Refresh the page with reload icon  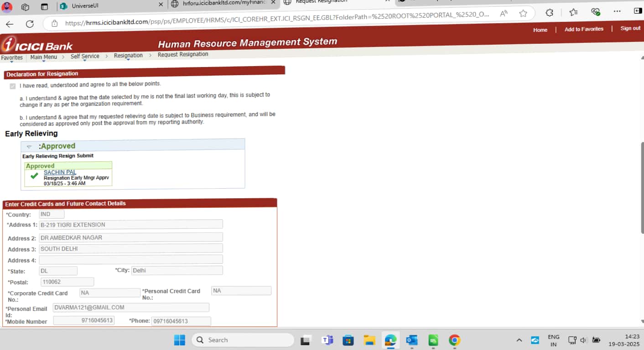(30, 24)
